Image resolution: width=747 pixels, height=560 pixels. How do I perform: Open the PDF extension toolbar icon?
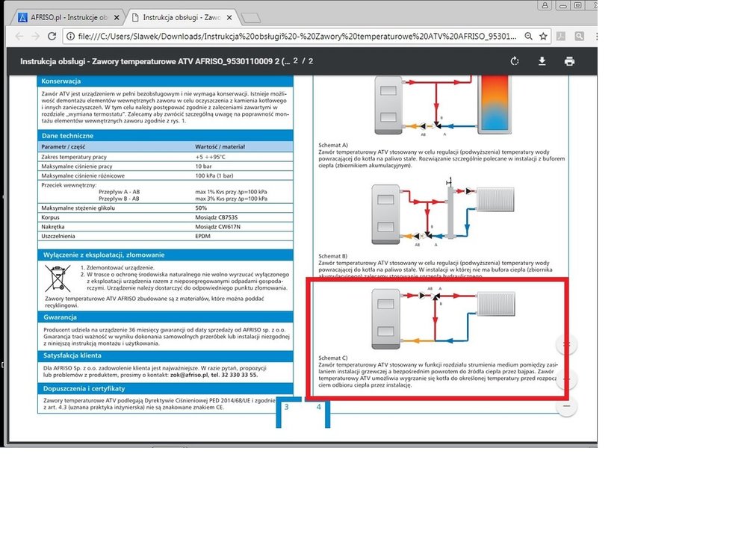pos(561,36)
